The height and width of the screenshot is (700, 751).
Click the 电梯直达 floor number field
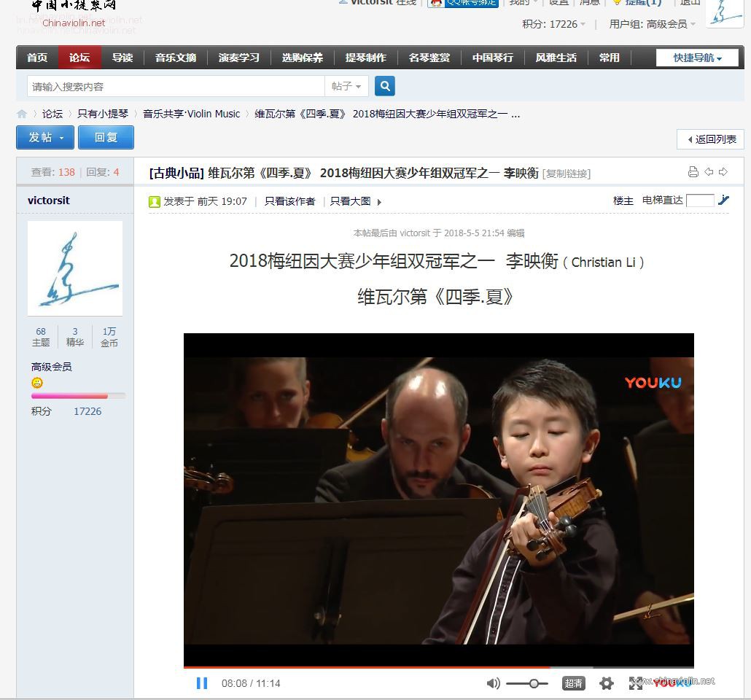click(x=700, y=201)
